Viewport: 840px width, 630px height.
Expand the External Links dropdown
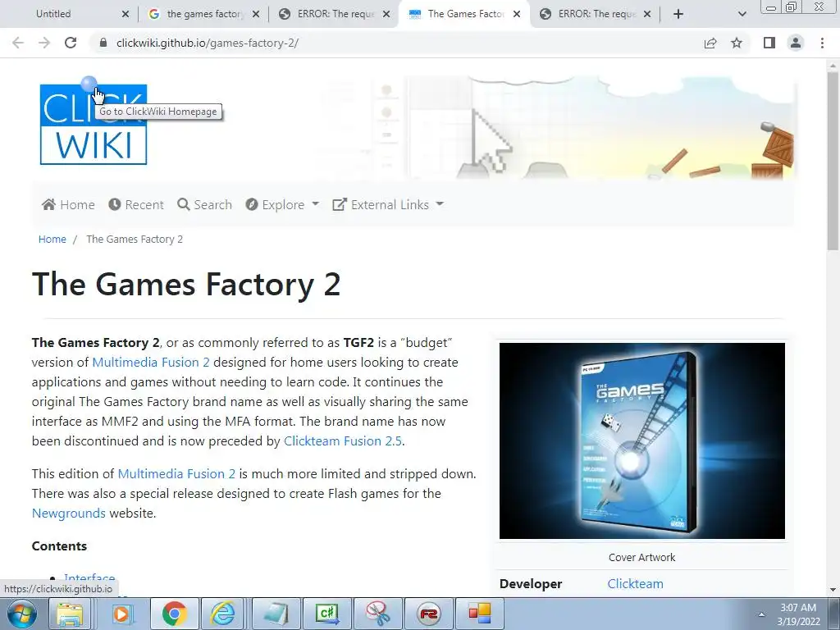388,204
